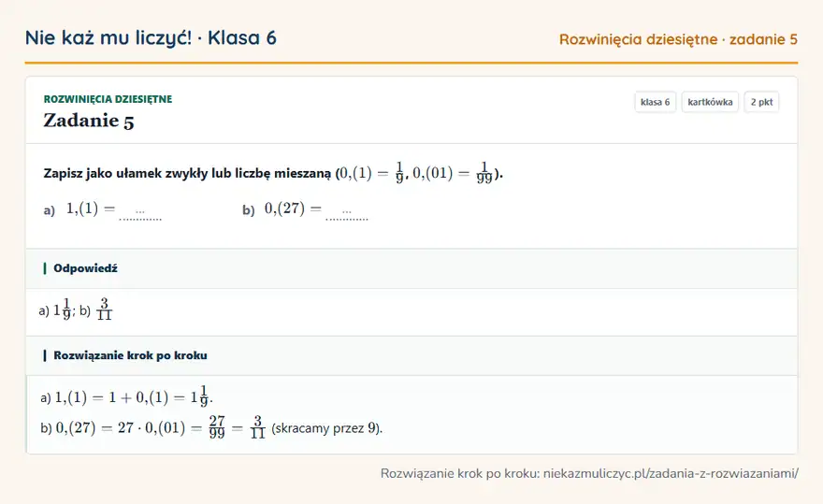Click the note '(skracamy przez 9)'
This screenshot has width=823, height=504.
(x=327, y=428)
